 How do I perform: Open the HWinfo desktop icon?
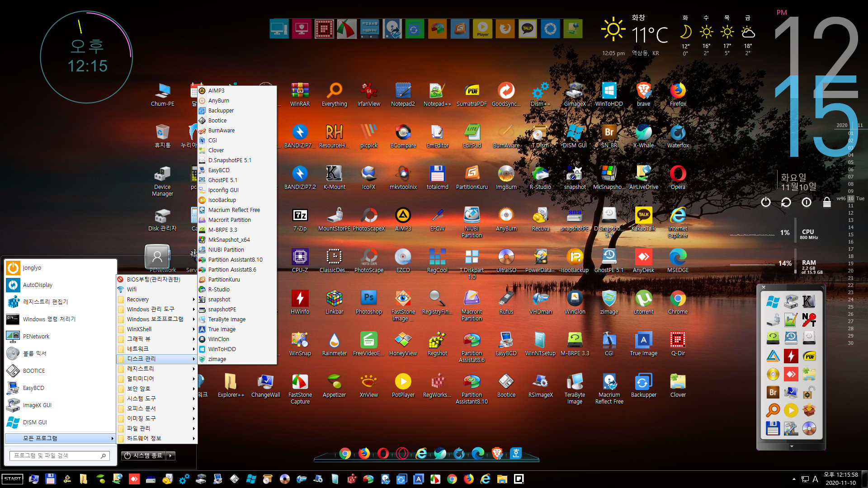pyautogui.click(x=300, y=302)
